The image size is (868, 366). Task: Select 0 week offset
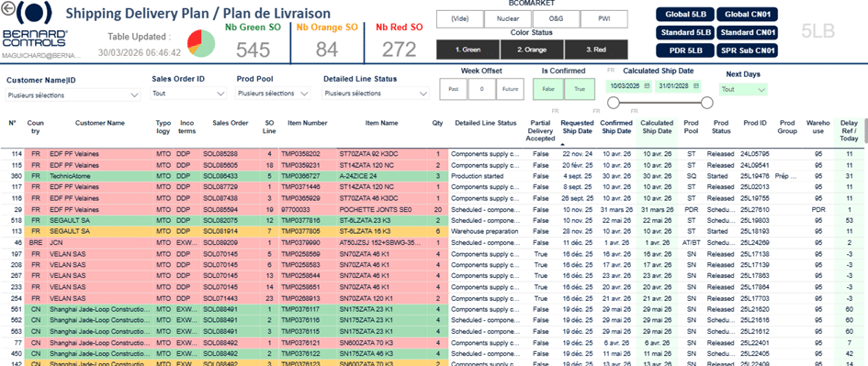[x=481, y=89]
